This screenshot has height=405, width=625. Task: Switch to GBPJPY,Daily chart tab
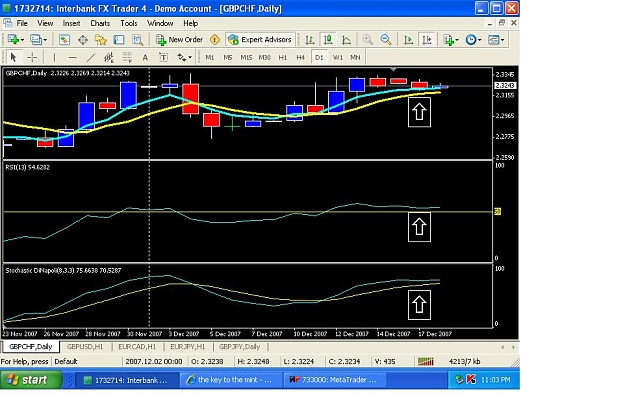point(240,346)
